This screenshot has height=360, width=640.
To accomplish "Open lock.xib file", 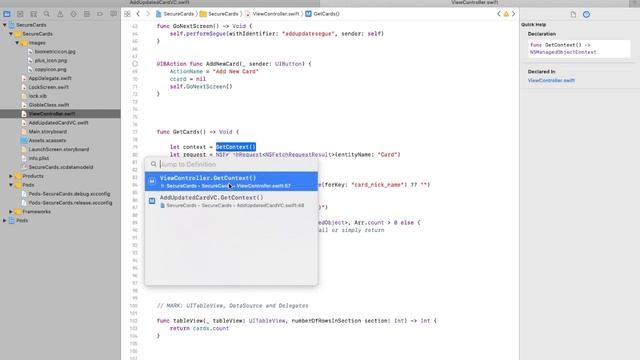I will click(38, 96).
